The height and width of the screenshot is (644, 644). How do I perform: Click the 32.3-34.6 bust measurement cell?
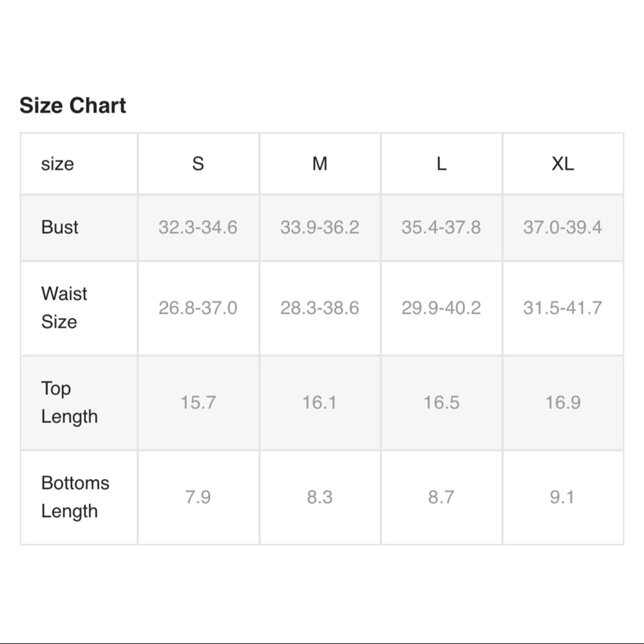point(198,227)
